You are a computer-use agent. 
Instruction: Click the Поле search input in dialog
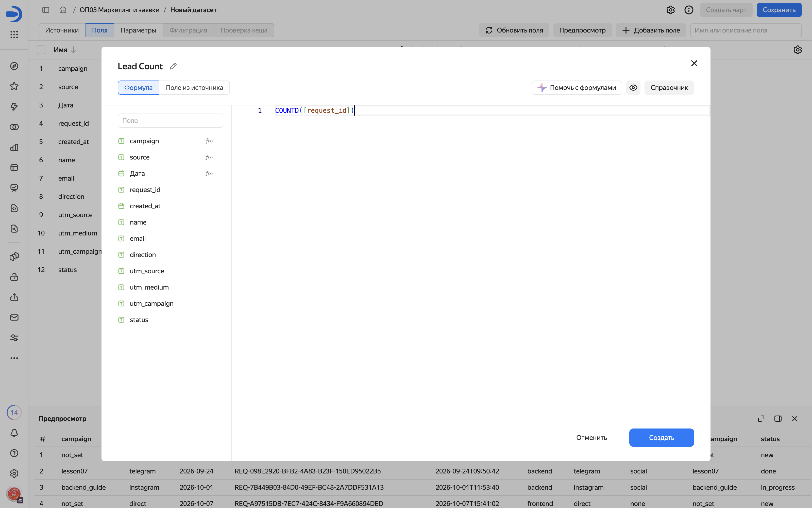click(x=171, y=121)
